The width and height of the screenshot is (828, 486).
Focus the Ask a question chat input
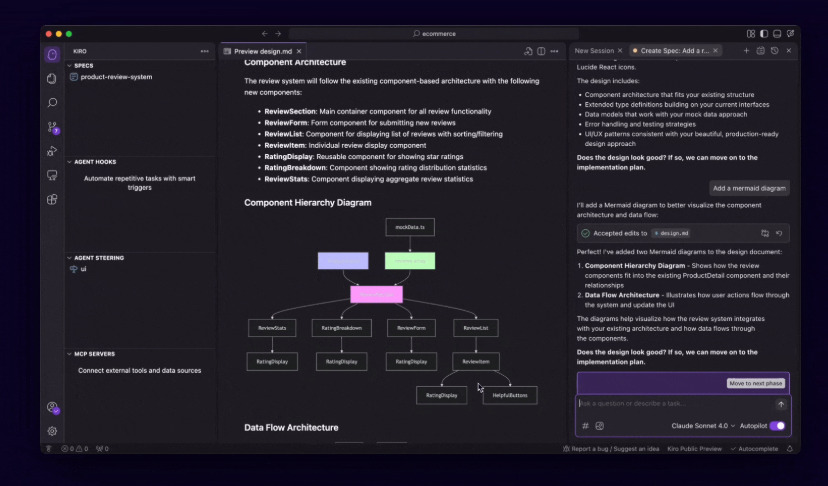674,404
